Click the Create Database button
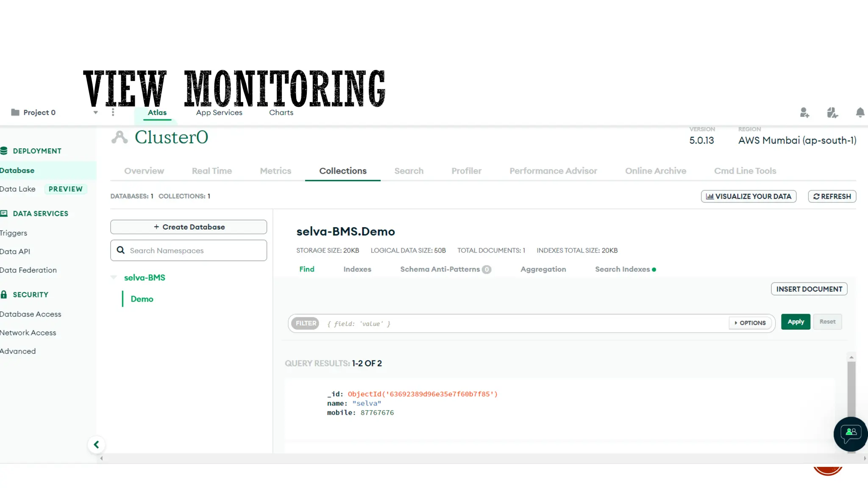Screen dimensions: 868x488 tap(189, 227)
